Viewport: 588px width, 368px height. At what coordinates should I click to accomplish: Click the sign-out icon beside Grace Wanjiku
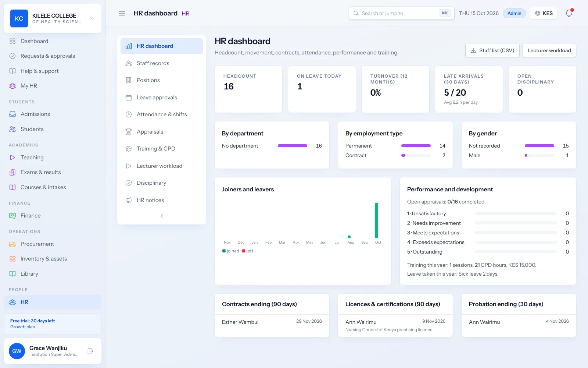click(90, 351)
